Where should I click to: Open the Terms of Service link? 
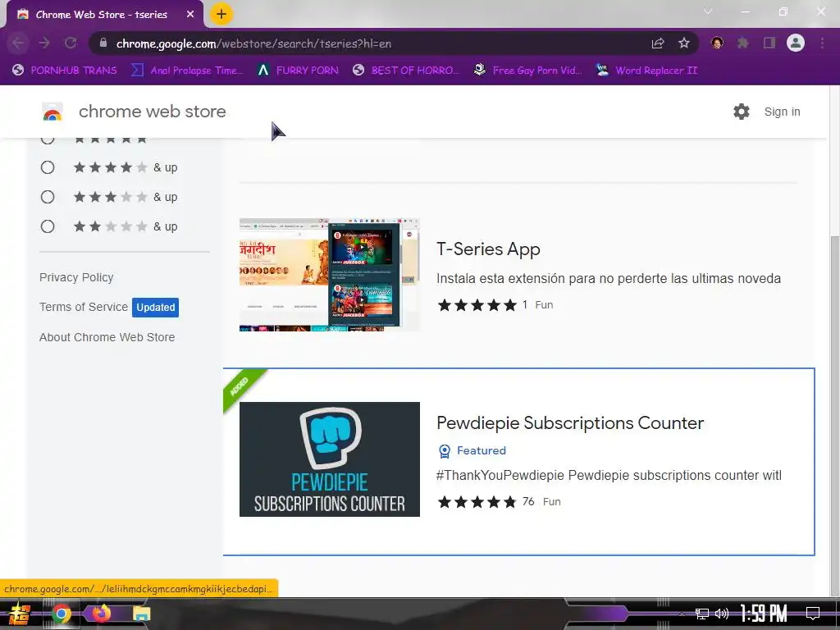(x=84, y=307)
